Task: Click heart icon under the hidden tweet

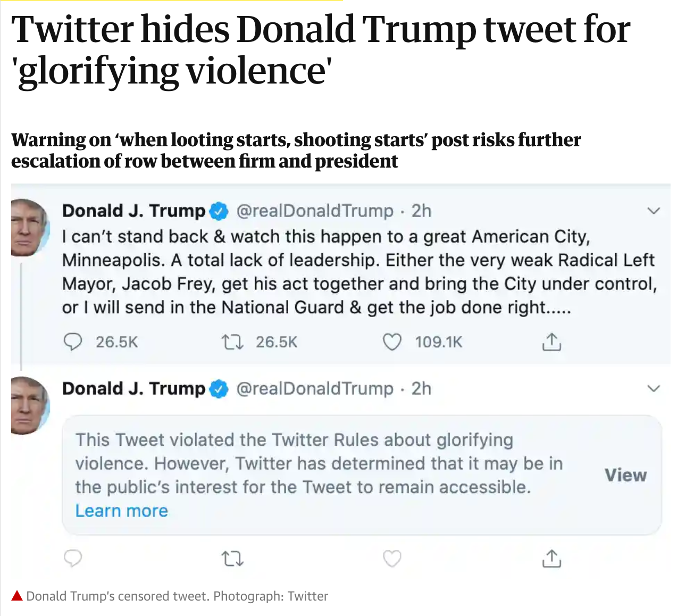Action: pyautogui.click(x=392, y=559)
